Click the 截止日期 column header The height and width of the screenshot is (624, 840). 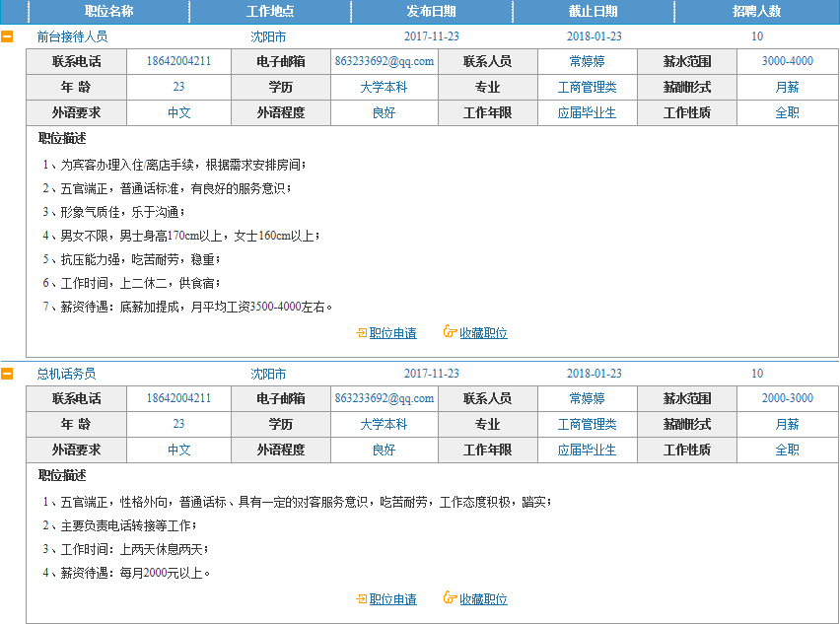[594, 11]
